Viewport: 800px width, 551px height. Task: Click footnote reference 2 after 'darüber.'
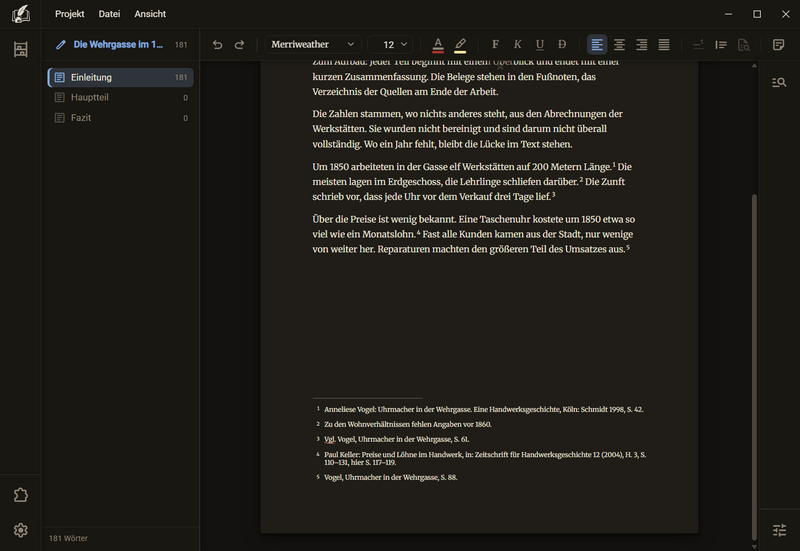581,179
